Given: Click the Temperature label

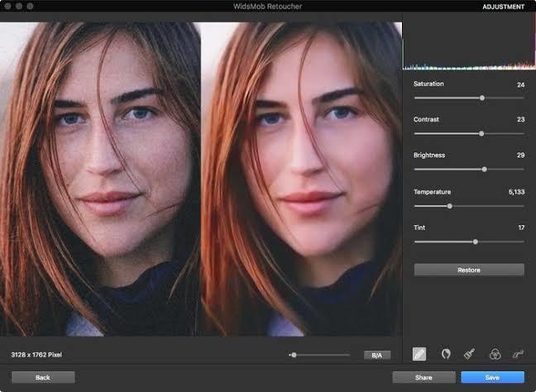Looking at the screenshot, I should click(x=432, y=192).
